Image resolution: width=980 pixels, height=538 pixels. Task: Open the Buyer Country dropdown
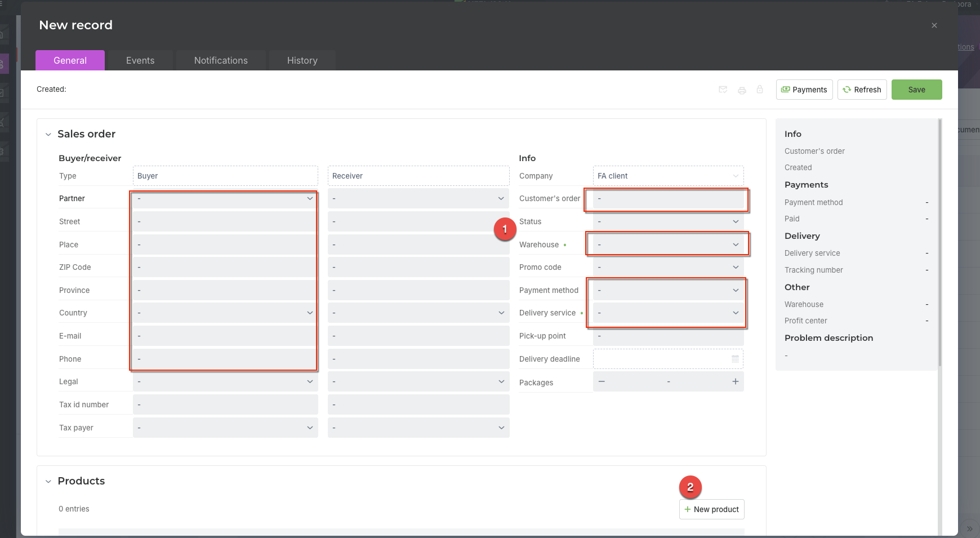coord(225,313)
